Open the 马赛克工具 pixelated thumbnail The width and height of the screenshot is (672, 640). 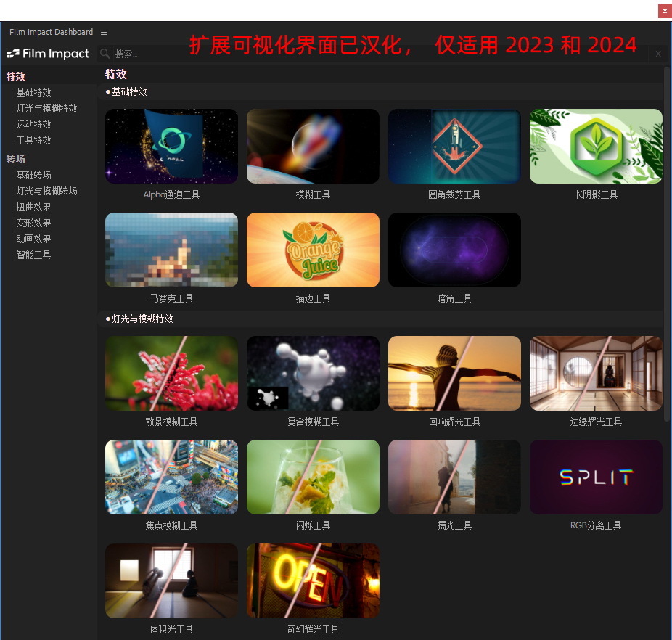tap(171, 250)
